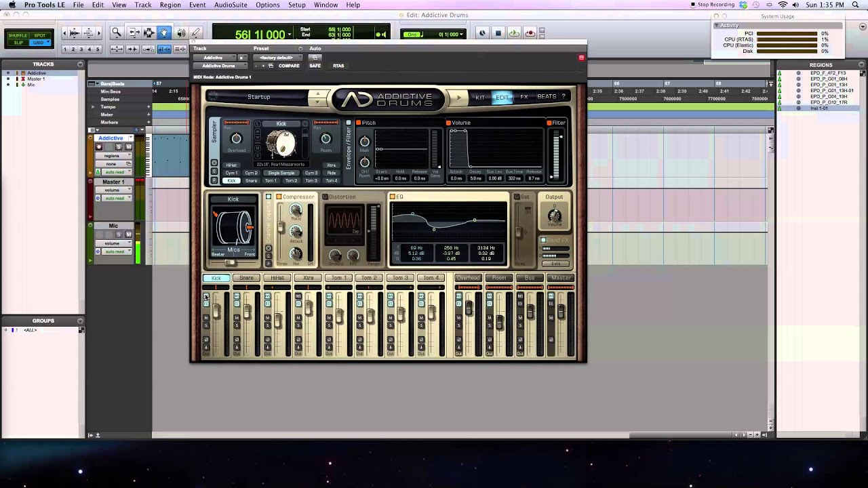Select the Selector (waveform) tool
Viewport: 868px width, 488px height.
pos(149,33)
